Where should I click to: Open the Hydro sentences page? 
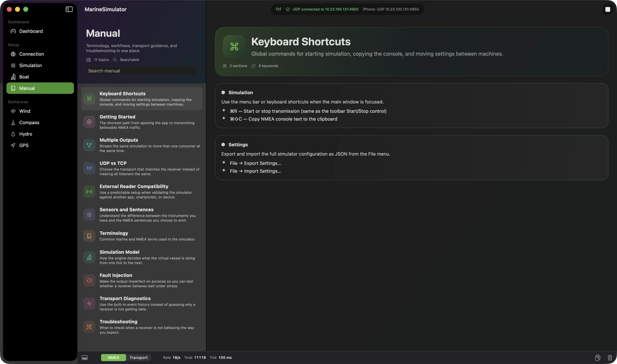point(40,134)
